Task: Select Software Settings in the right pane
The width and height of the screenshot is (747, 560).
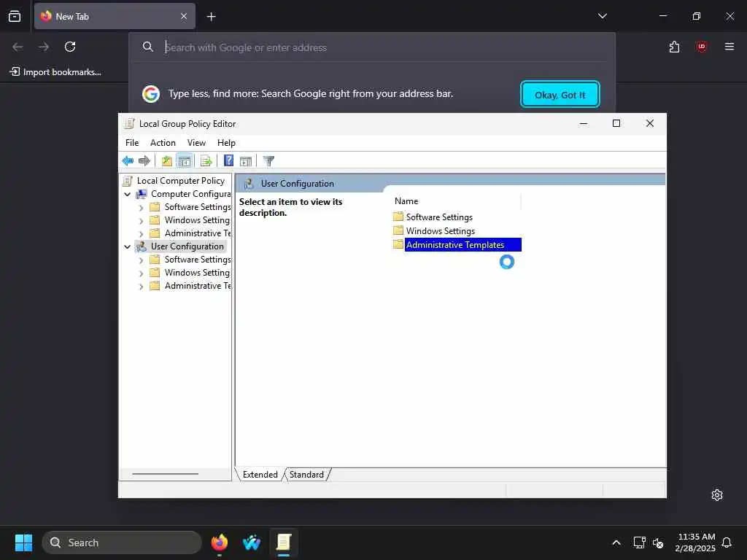Action: pos(438,217)
